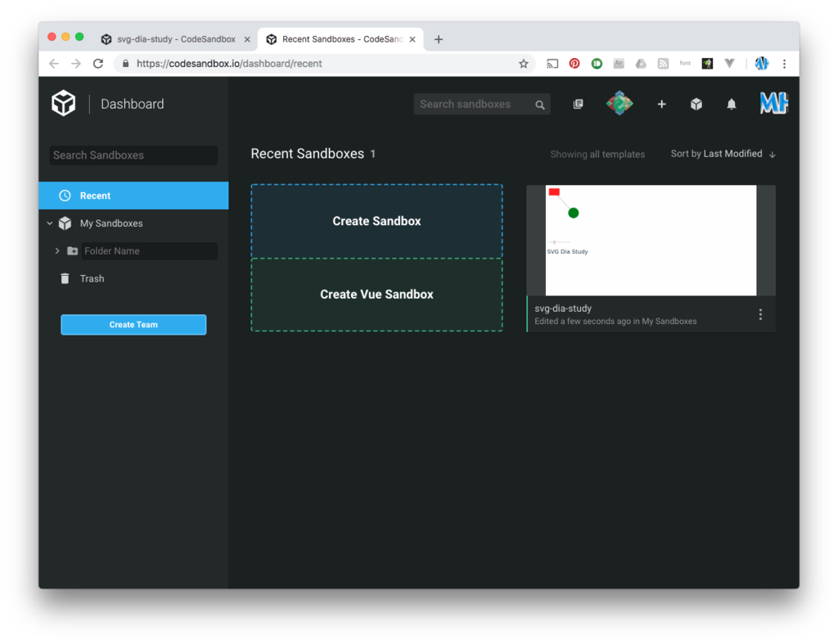Open the svg-dia-study card options menu
This screenshot has height=644, width=838.
coord(760,314)
